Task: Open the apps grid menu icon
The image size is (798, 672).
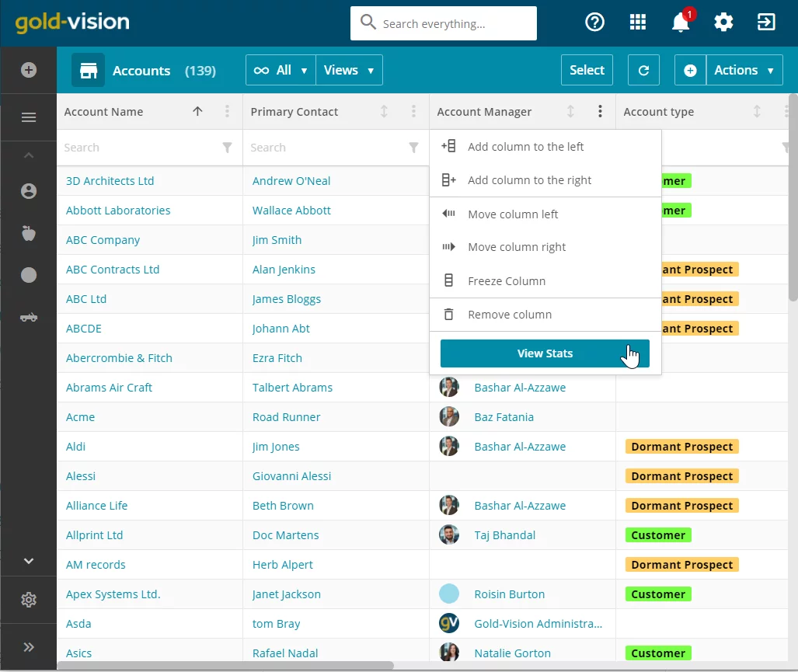Action: [638, 23]
